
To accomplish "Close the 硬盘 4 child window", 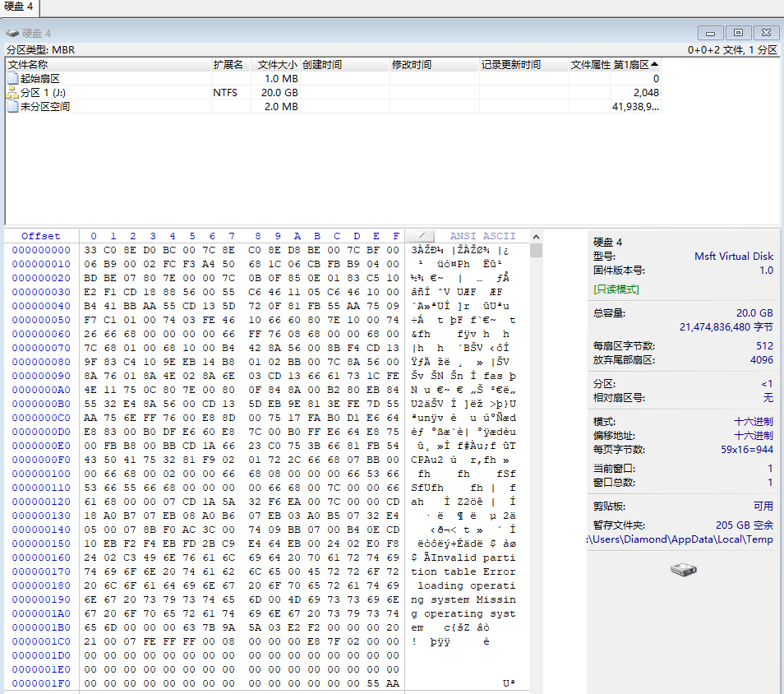I will (766, 33).
